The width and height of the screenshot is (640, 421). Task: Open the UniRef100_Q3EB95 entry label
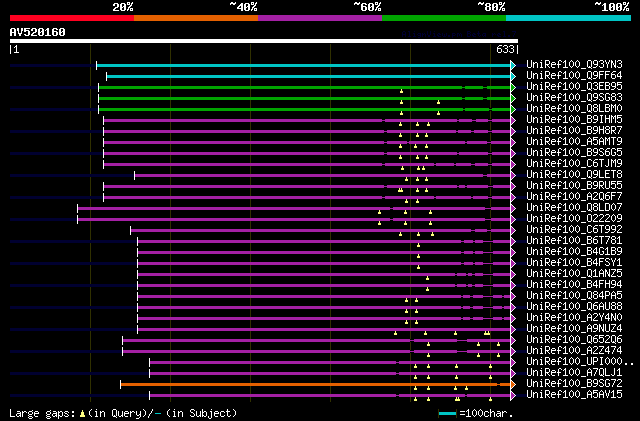pos(574,87)
